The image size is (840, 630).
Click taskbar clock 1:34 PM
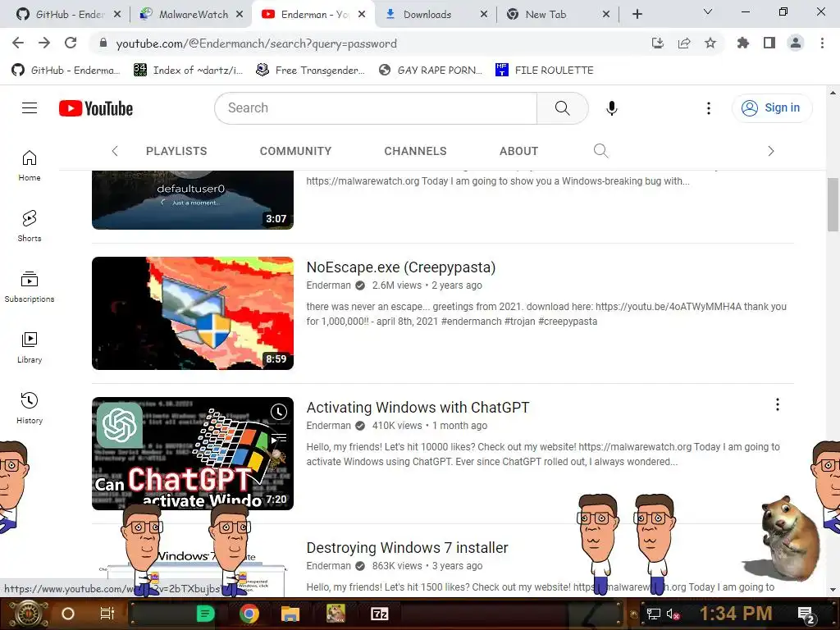coord(736,614)
